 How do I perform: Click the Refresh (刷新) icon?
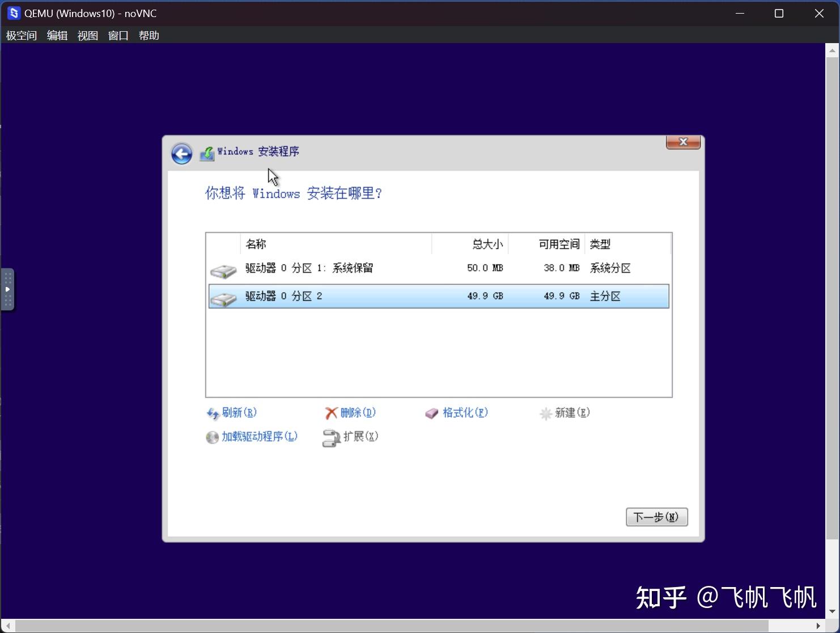(x=213, y=413)
